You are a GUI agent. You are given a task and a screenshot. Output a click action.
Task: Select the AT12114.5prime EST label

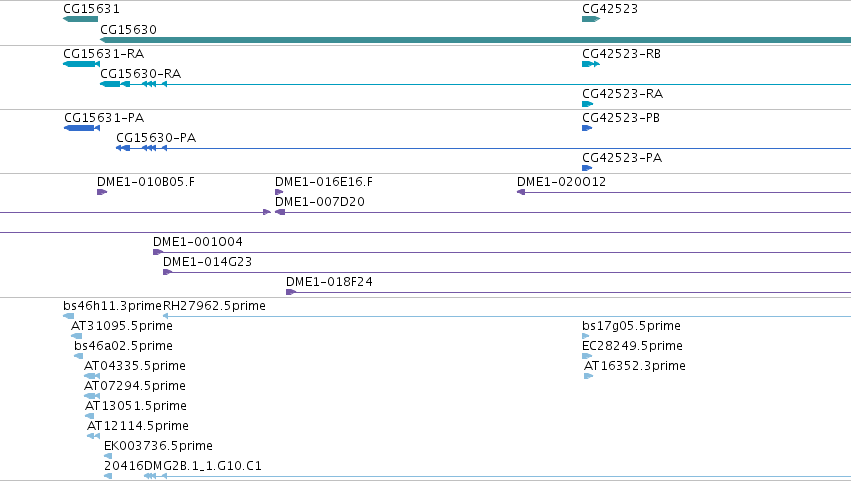138,427
